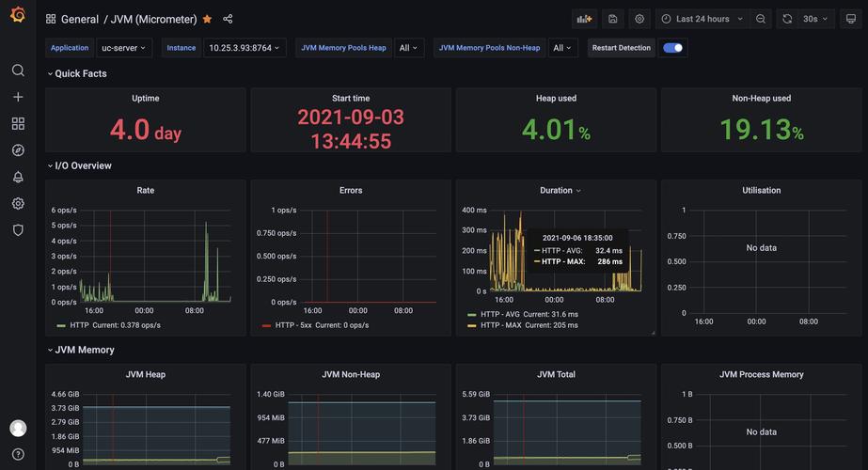This screenshot has height=470, width=868.
Task: Open the Non-Heap used panel title
Action: (x=761, y=98)
